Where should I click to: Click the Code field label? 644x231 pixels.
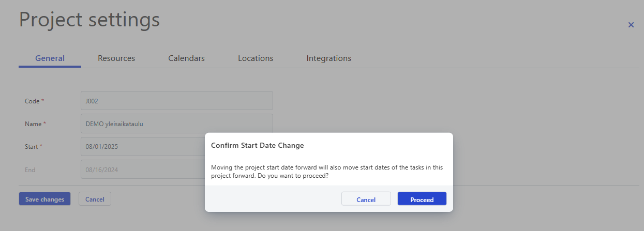pos(32,101)
